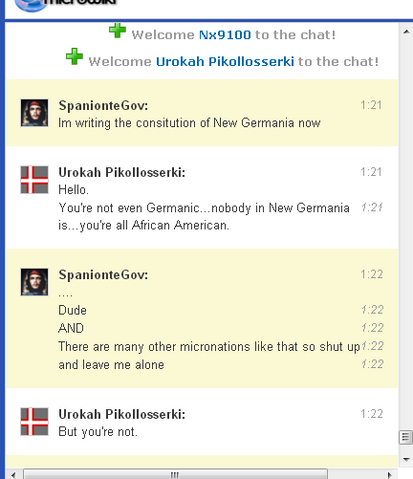Click SpanionteGov name on constitution message
This screenshot has width=413, height=479.
coord(103,106)
